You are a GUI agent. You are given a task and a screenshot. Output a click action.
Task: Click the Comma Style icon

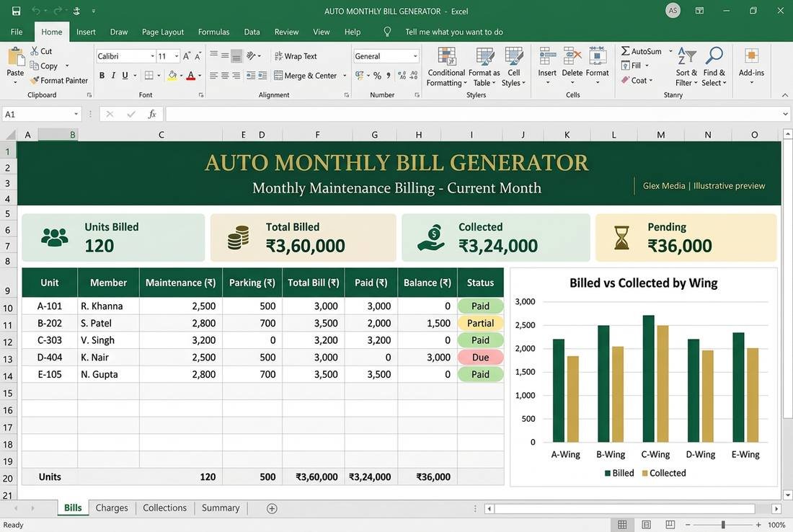coord(389,76)
